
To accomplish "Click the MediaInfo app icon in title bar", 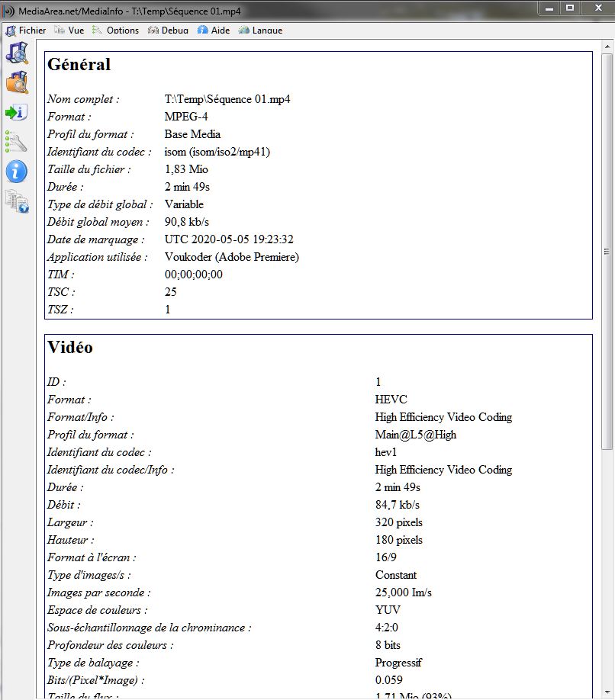I will (x=9, y=11).
